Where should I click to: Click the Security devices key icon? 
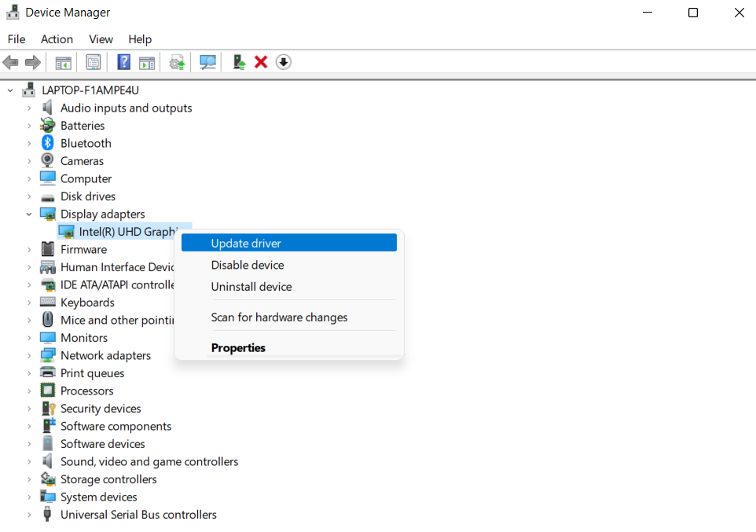[x=48, y=408]
